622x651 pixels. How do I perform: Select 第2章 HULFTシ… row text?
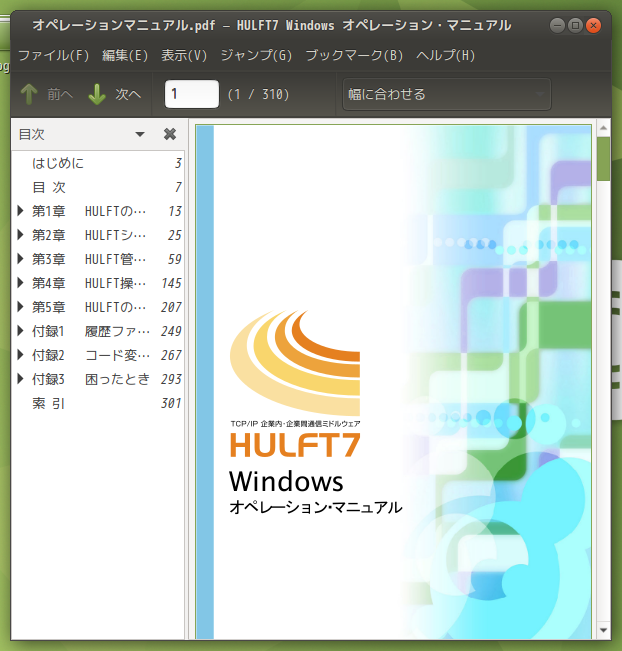coord(89,235)
